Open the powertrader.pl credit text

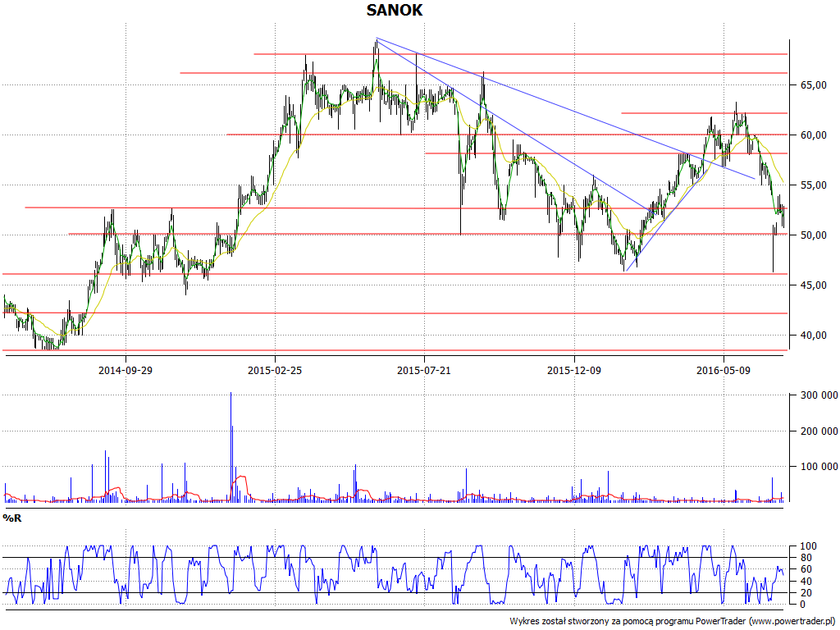click(672, 622)
